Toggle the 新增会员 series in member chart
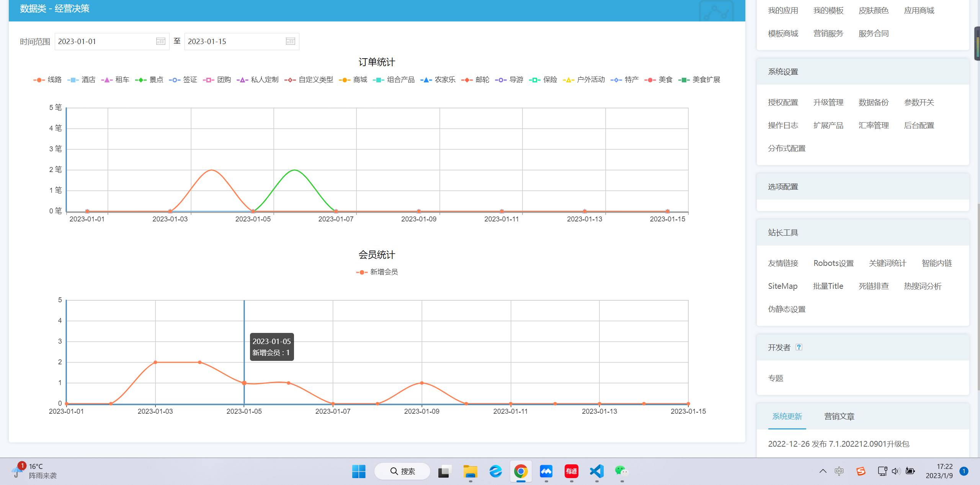Image resolution: width=980 pixels, height=485 pixels. [x=377, y=272]
